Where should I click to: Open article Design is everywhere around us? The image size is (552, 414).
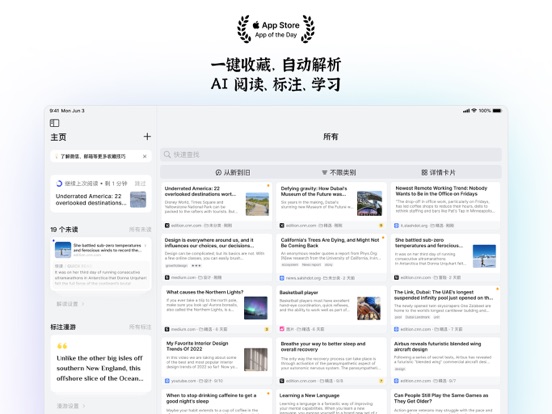(216, 258)
